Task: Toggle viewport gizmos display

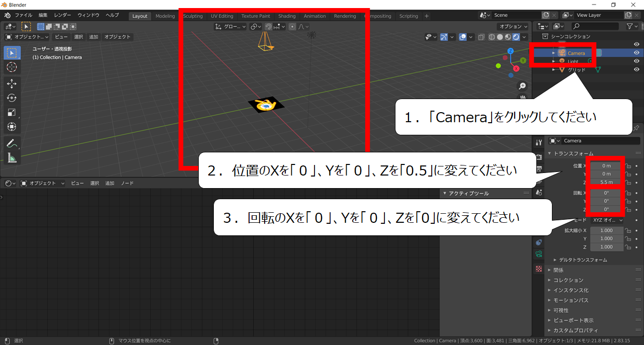Action: click(x=444, y=37)
